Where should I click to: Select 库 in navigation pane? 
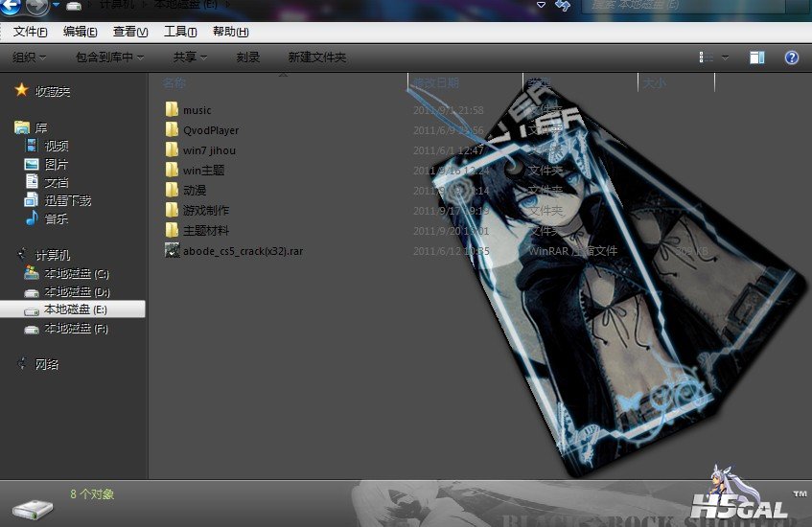pos(41,127)
